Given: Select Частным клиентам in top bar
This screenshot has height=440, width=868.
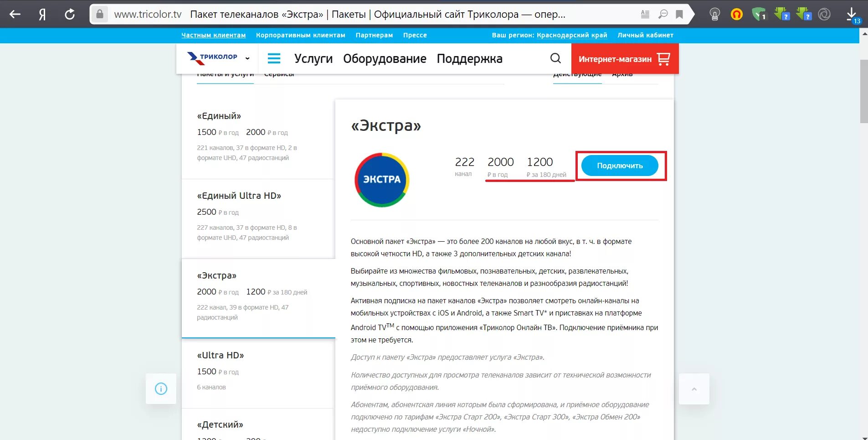Looking at the screenshot, I should (x=213, y=35).
